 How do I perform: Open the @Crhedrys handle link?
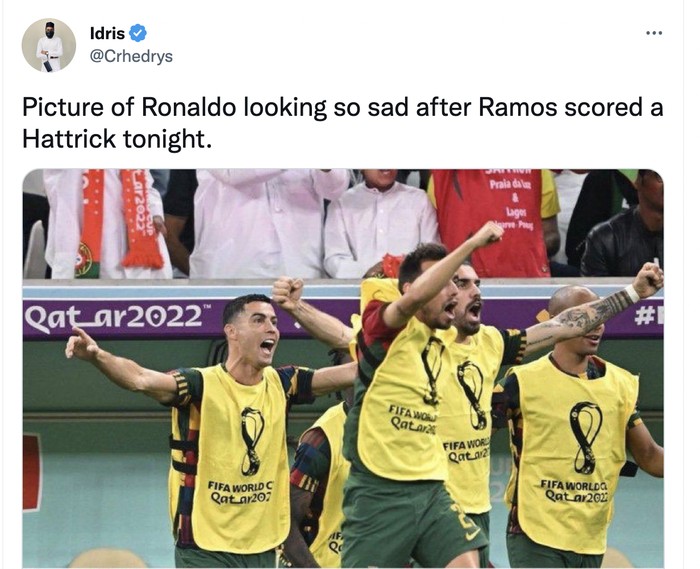131,56
